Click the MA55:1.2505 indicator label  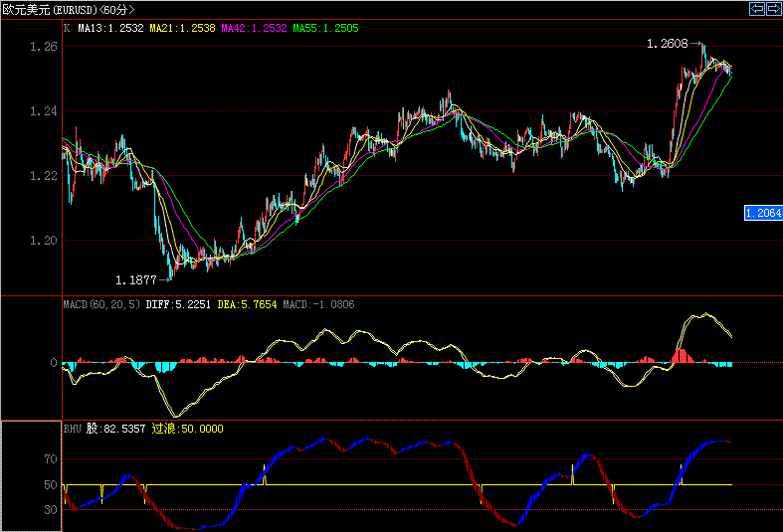coord(325,28)
